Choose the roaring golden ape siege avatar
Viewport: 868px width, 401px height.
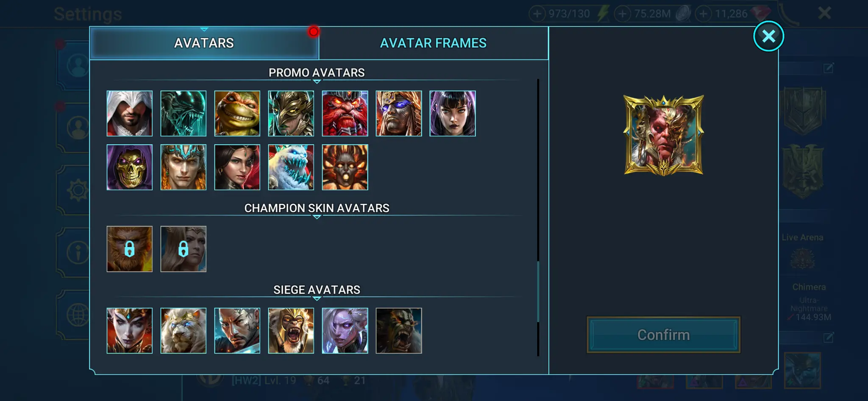[x=291, y=331]
